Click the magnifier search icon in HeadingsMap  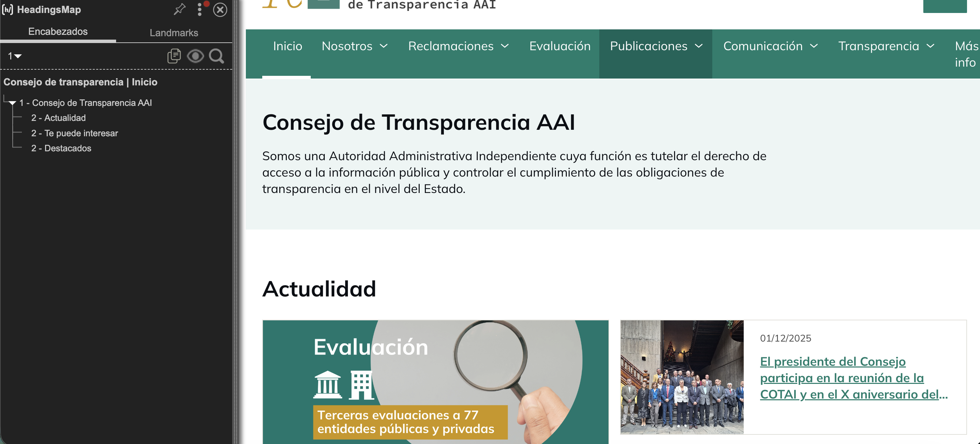pos(216,56)
